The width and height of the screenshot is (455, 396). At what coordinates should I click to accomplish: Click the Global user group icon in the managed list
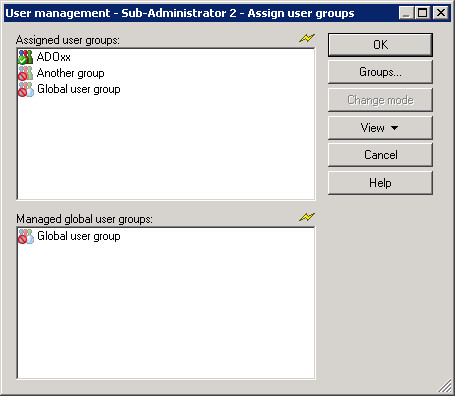[26, 236]
